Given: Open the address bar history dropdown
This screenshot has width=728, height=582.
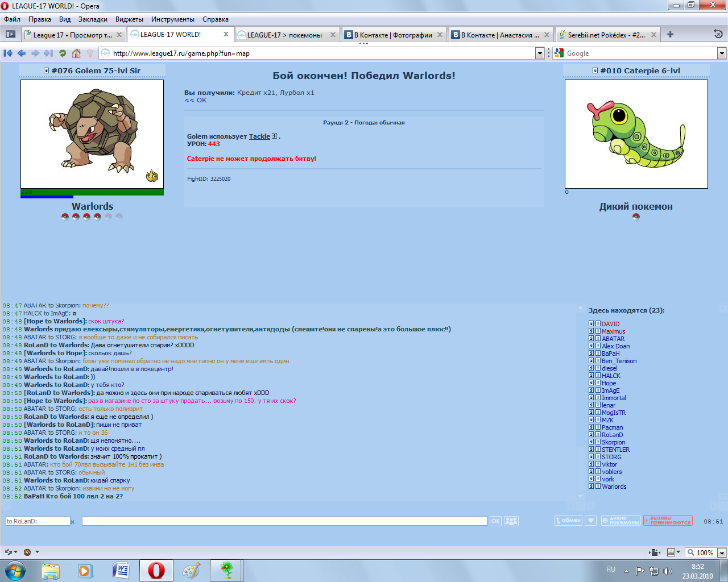Looking at the screenshot, I should pos(540,53).
